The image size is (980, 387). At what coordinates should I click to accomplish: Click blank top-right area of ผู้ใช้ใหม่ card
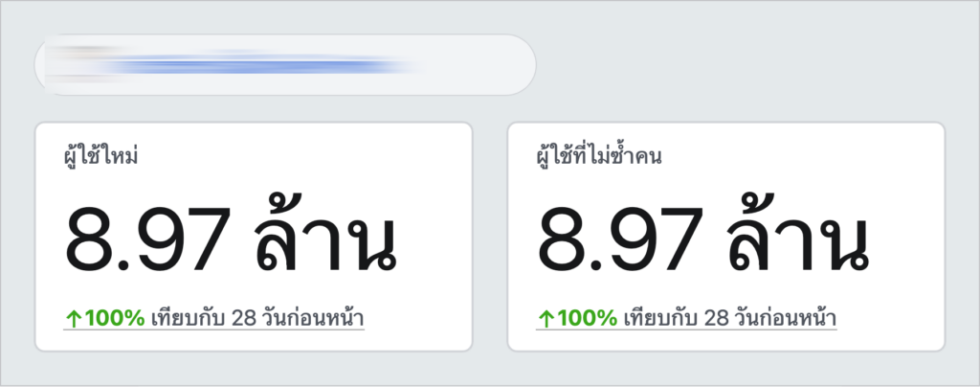pos(412,156)
